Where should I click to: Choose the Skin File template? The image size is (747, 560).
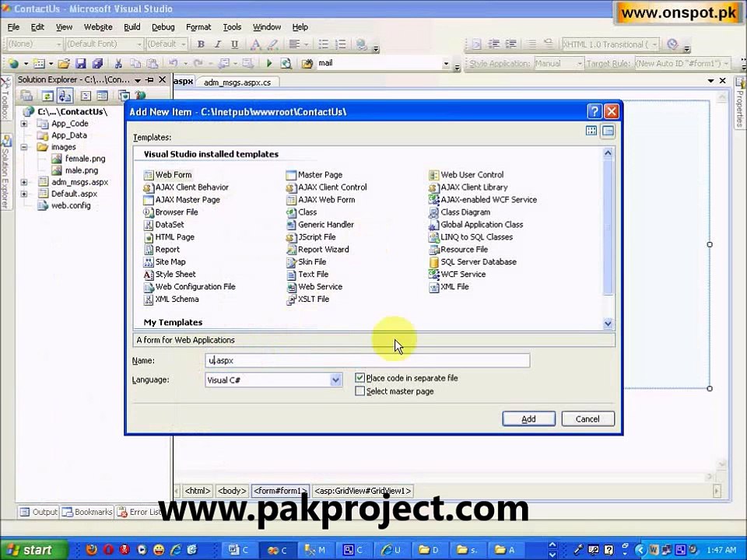(307, 261)
